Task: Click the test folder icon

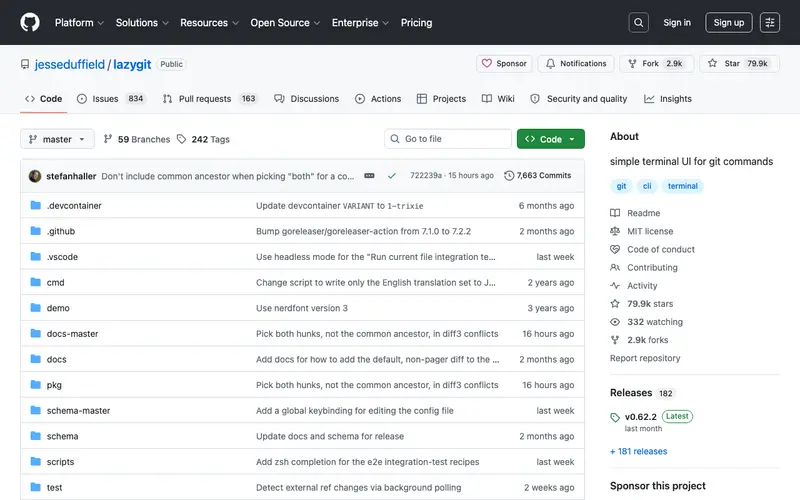Action: pos(36,487)
